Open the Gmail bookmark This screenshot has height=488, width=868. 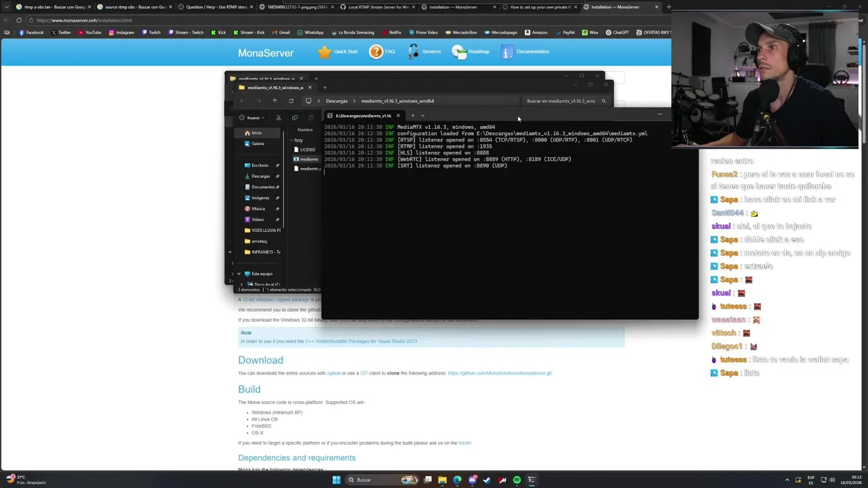click(x=280, y=33)
